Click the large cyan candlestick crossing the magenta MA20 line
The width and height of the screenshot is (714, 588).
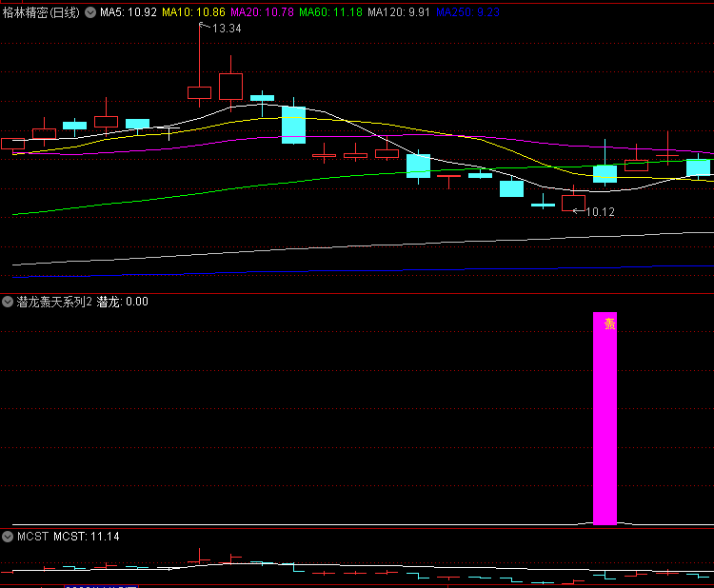tap(294, 125)
